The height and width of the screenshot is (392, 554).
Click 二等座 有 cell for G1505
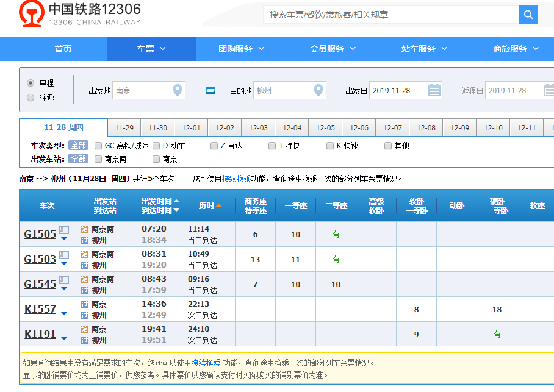(x=336, y=234)
